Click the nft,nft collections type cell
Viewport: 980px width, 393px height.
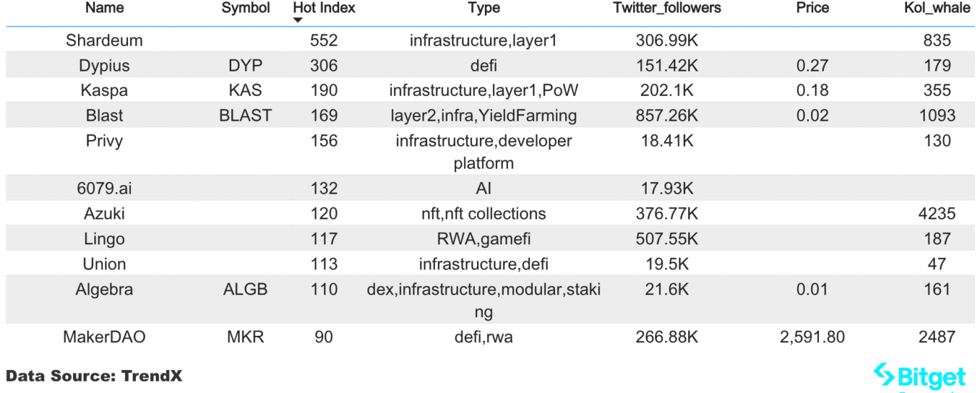tap(484, 214)
